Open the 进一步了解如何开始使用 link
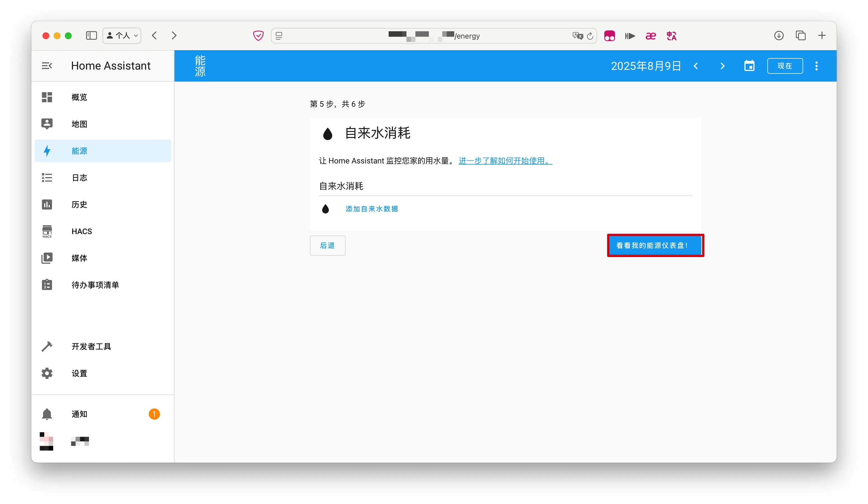The image size is (868, 504). (505, 161)
